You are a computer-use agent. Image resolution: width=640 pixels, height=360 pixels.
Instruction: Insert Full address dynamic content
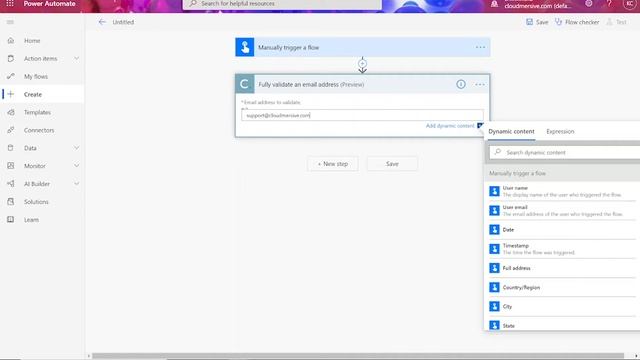pos(562,268)
